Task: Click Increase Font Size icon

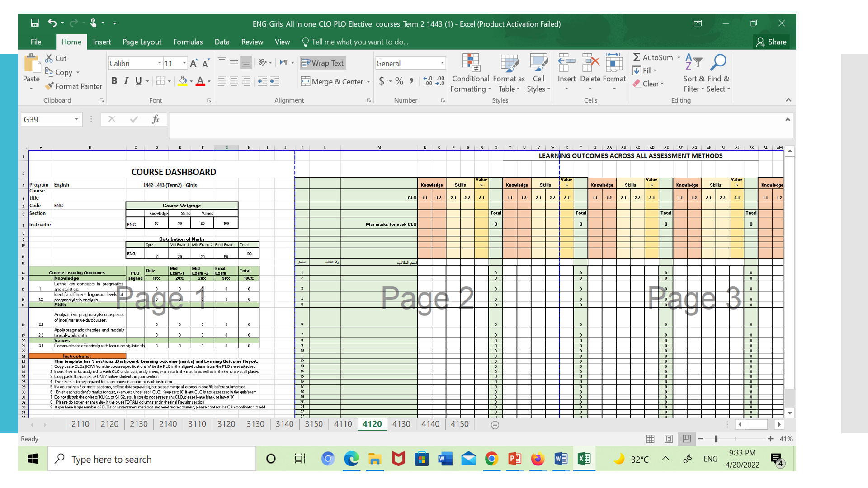Action: (x=193, y=63)
